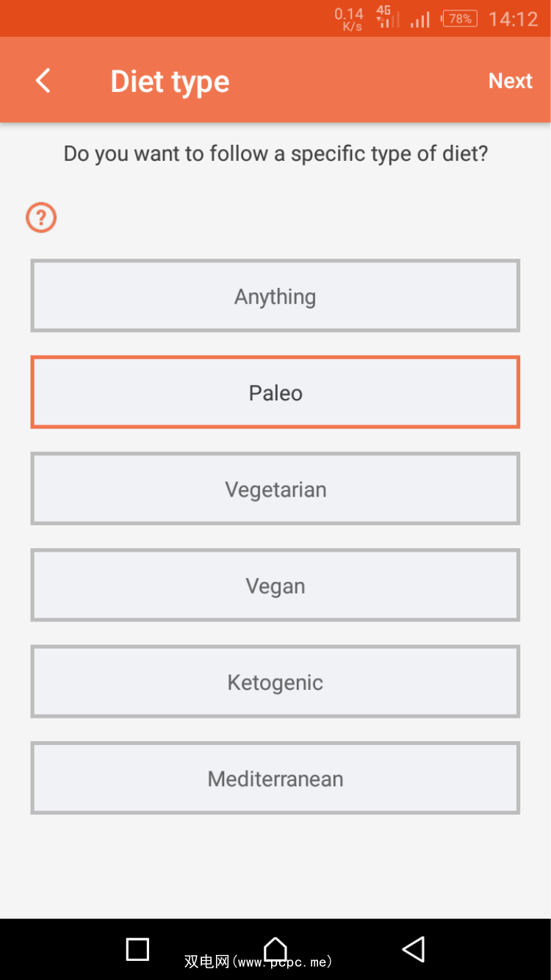Tap the Diet type header title
Viewport: 551px width, 980px height.
tap(170, 82)
